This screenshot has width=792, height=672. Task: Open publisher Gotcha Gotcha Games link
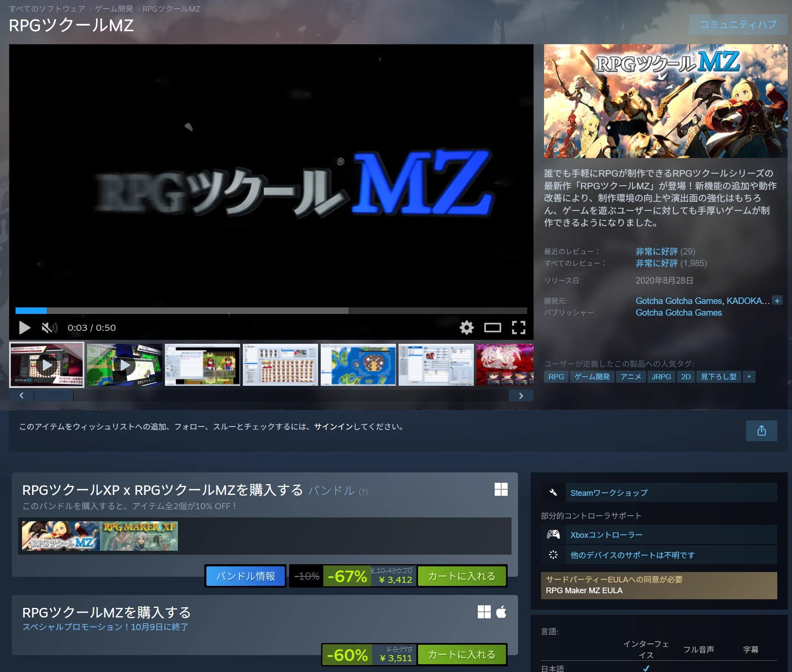(679, 313)
